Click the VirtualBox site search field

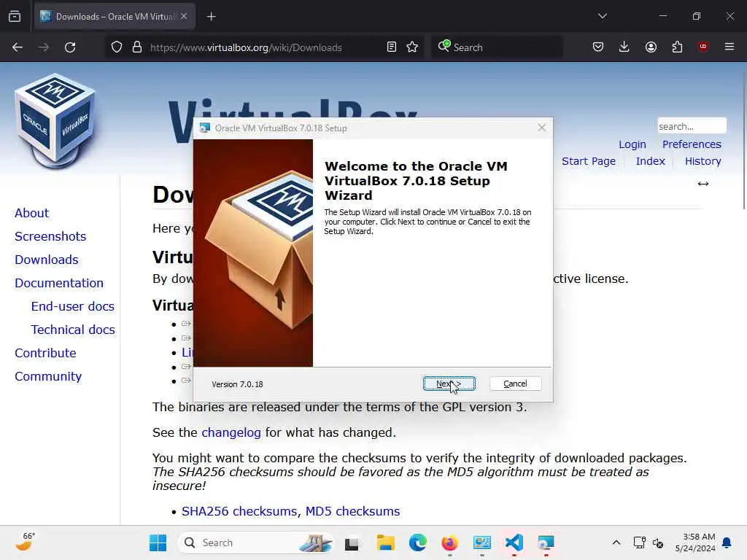[692, 126]
